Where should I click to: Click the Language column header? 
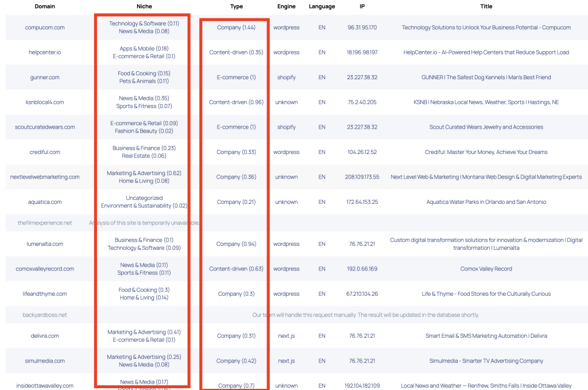(x=322, y=6)
